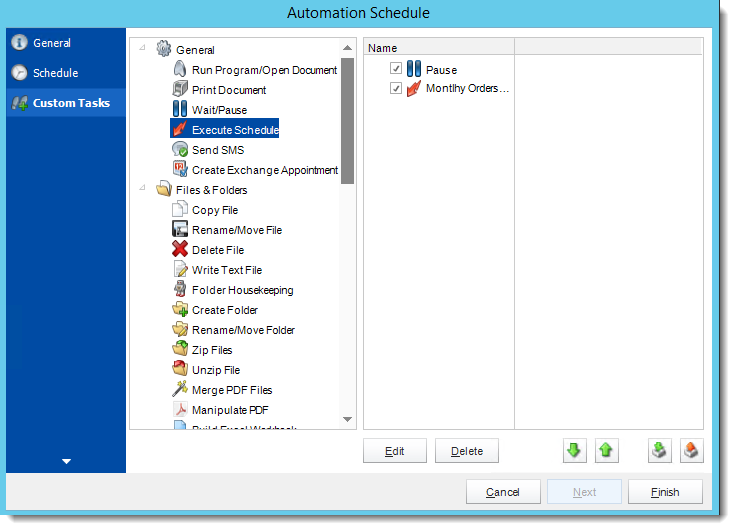Viewport: 735px width, 530px height.
Task: Click the export tasks icon with orange arrow
Action: [x=691, y=450]
